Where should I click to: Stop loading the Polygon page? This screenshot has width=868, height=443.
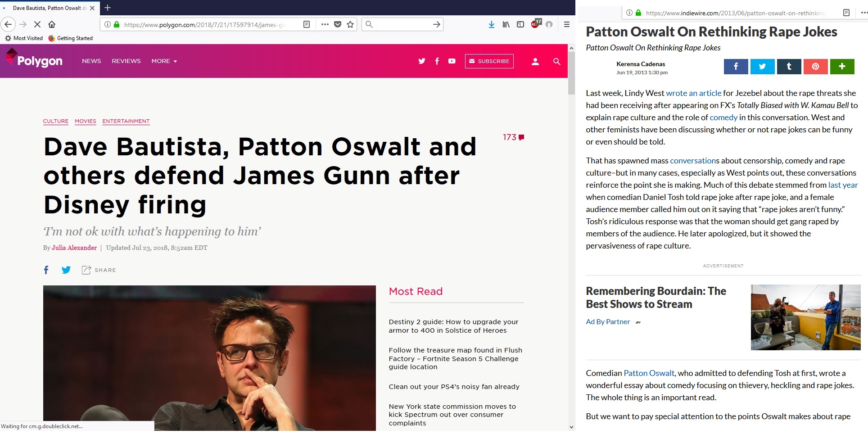point(37,24)
